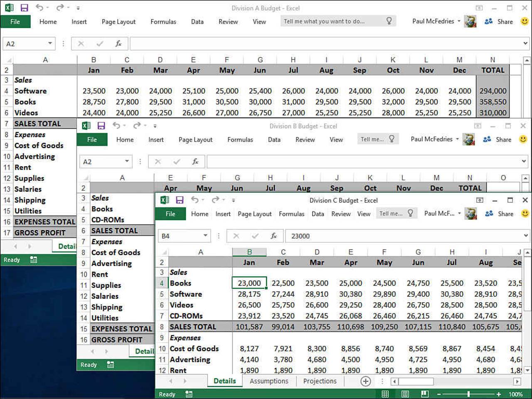Viewport: 532px width, 399px height.
Task: Undo last action in Division C window
Action: coord(195,200)
